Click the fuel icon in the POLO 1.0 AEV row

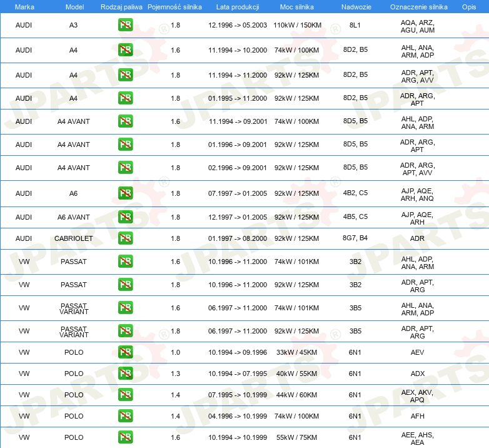pyautogui.click(x=125, y=352)
